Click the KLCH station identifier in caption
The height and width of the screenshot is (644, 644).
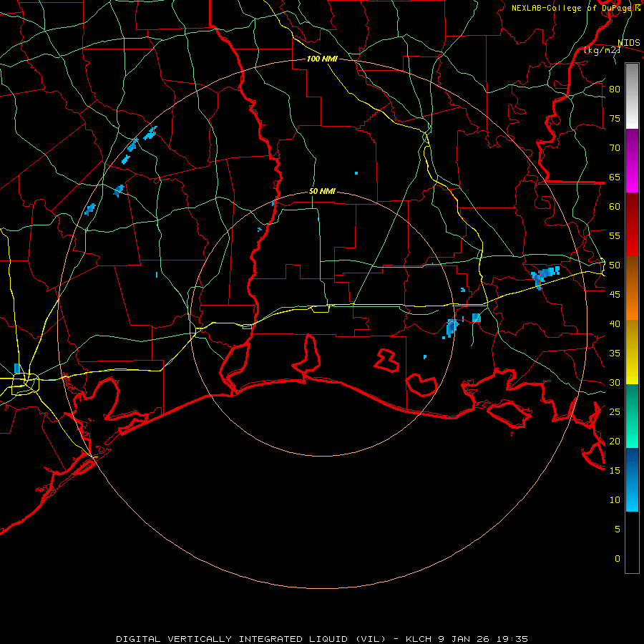point(419,639)
